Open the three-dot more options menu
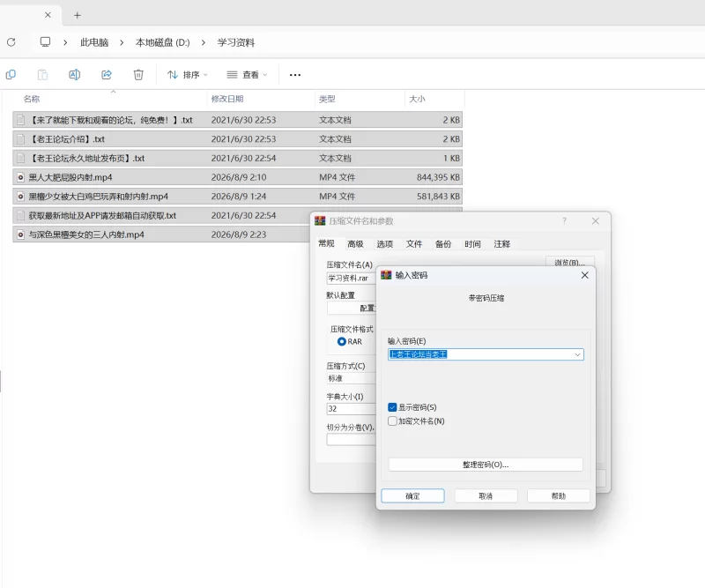 pos(295,75)
